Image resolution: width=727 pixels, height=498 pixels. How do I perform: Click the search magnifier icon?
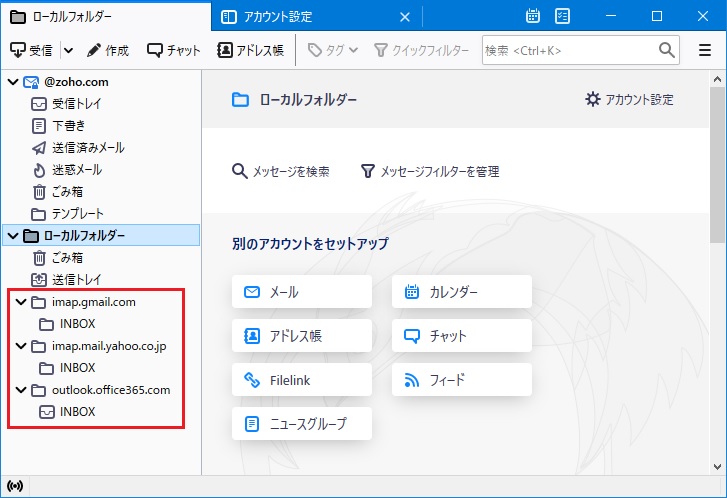pos(667,50)
